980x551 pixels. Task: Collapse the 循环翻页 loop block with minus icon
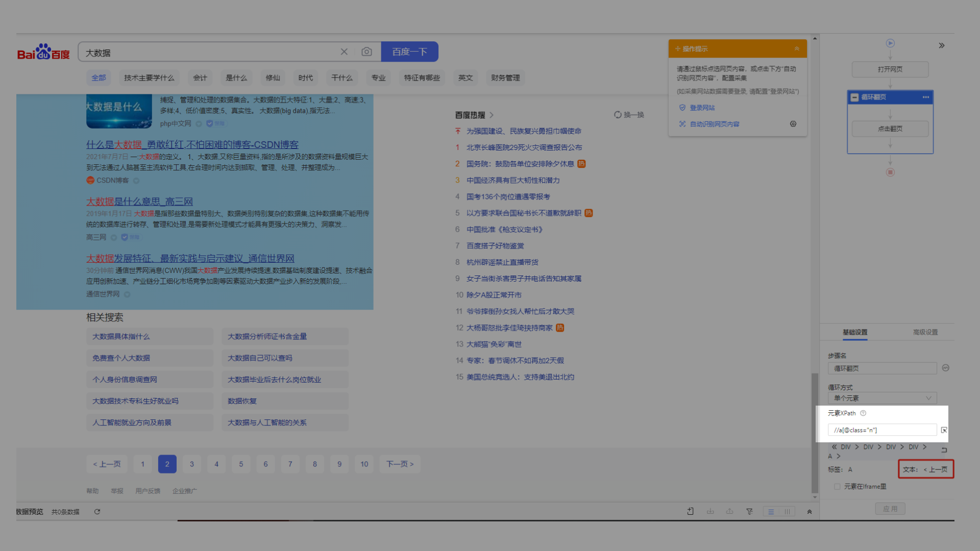coord(854,97)
